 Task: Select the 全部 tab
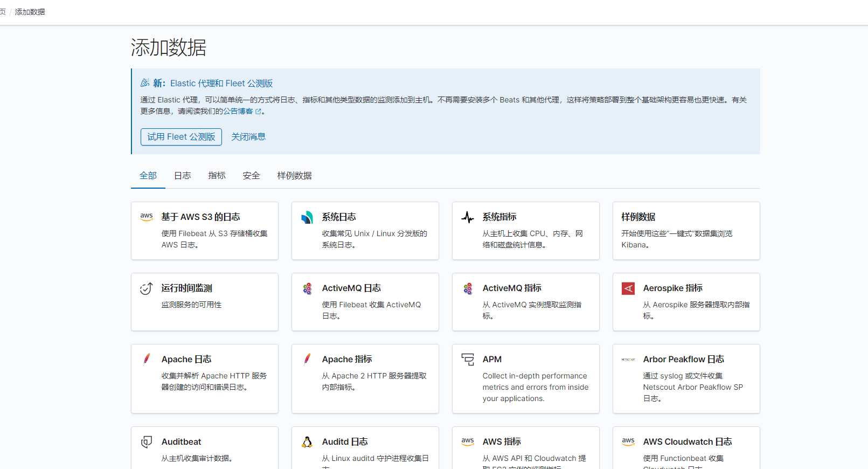148,176
